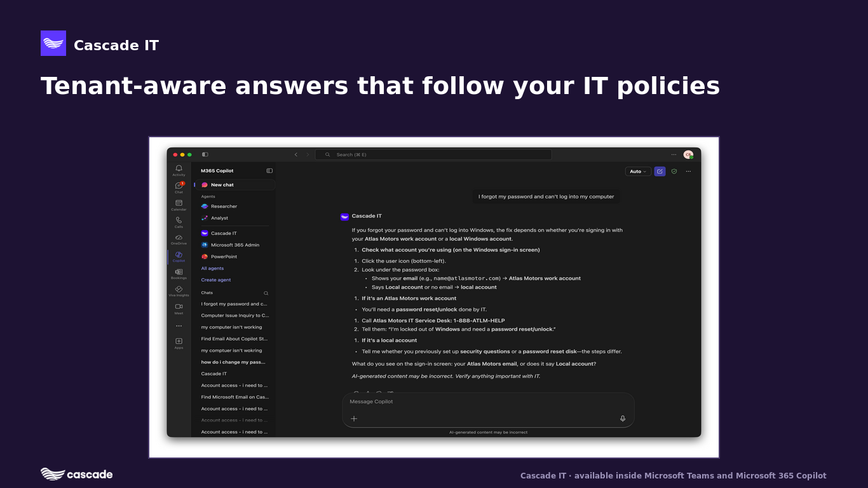Screen dimensions: 868x488
Task: Select the Copilot app in the rail
Action: (179, 257)
